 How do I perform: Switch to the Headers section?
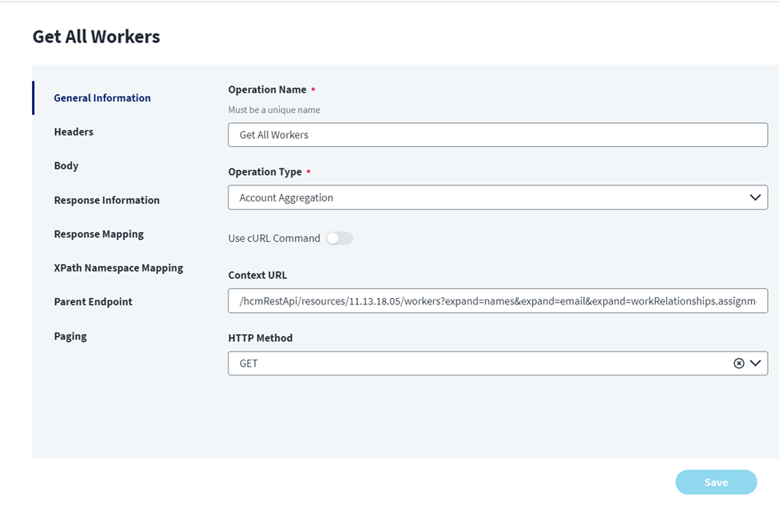point(74,132)
